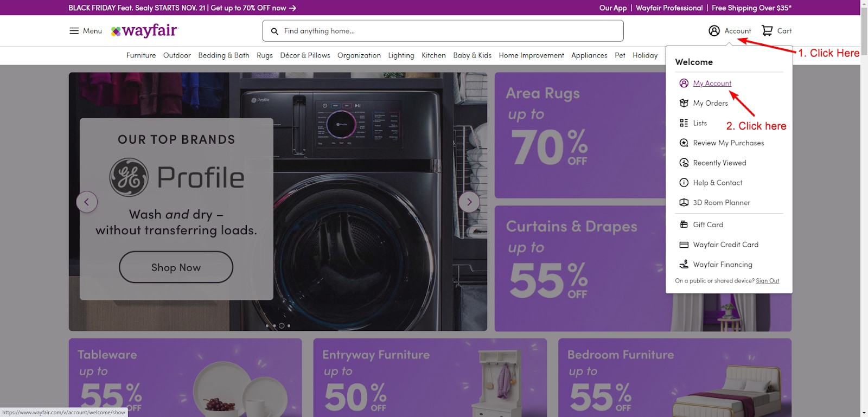
Task: Open Tableware up to 55% OFF tile
Action: (x=185, y=378)
